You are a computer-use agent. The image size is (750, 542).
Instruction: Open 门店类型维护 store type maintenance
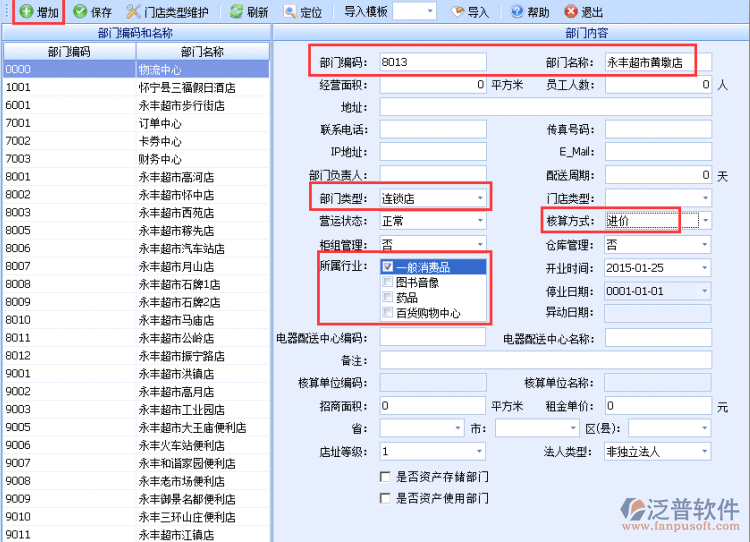[x=134, y=12]
